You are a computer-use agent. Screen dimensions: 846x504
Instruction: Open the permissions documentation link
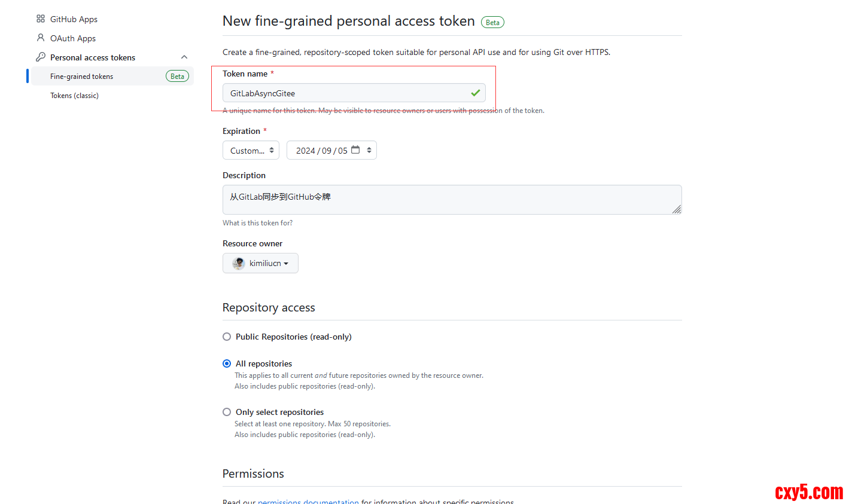308,501
